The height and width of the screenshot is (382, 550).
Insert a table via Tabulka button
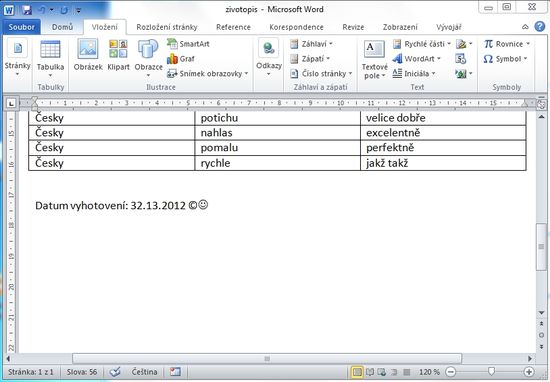50,59
